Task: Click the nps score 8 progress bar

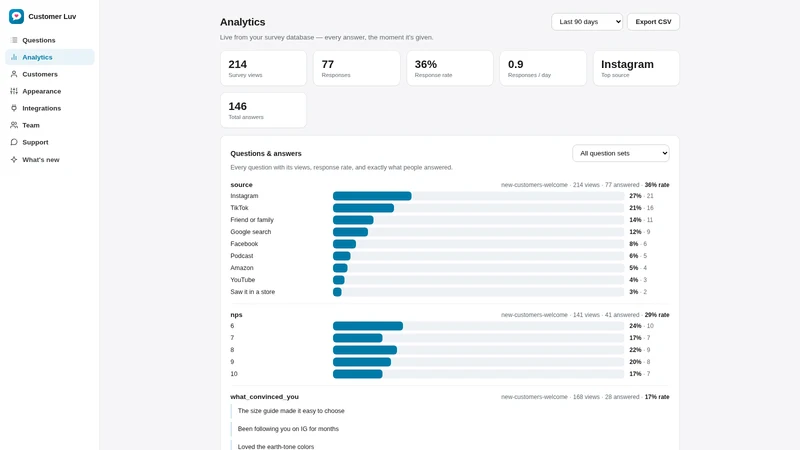Action: (478, 350)
